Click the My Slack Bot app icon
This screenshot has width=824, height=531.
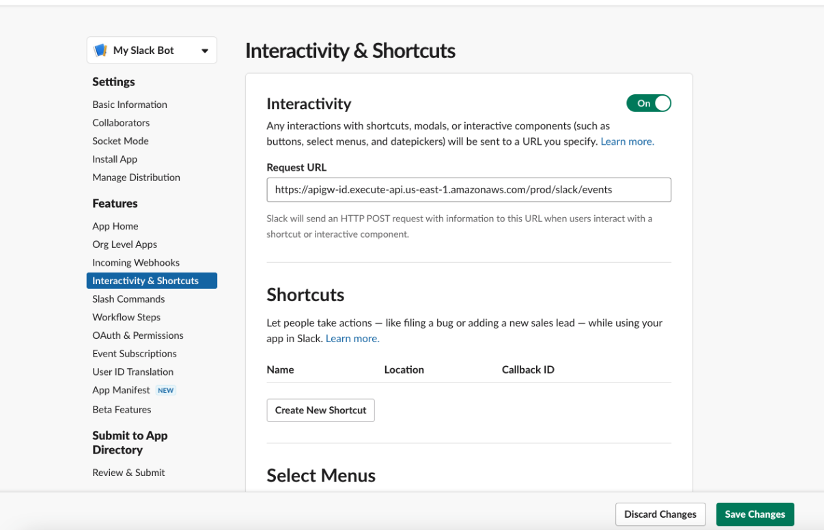100,50
